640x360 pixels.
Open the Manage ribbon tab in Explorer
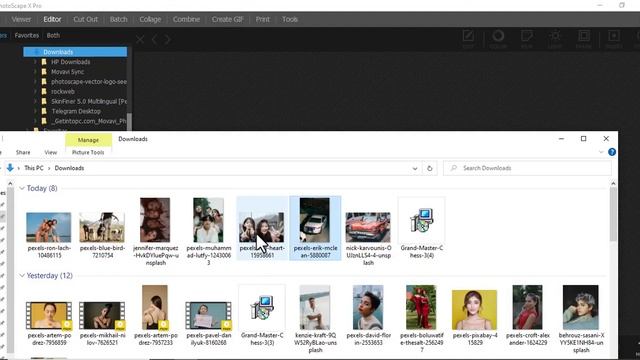click(x=88, y=140)
